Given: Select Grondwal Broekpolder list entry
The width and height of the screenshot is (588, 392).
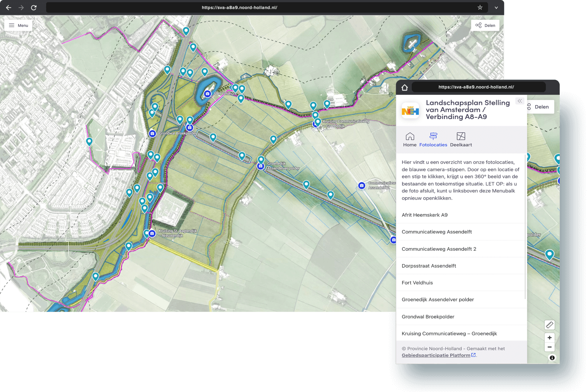Looking at the screenshot, I should pyautogui.click(x=428, y=317).
